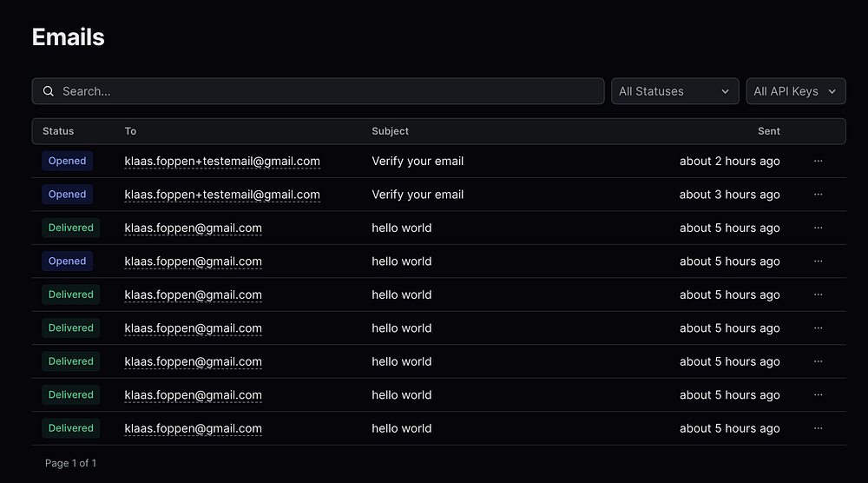Click the search magnifier icon
This screenshot has height=483, width=868.
pyautogui.click(x=49, y=91)
